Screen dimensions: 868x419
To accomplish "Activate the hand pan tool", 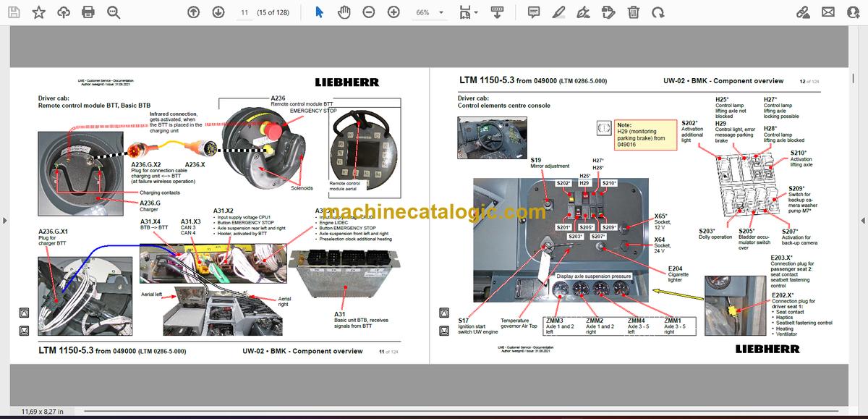I will coord(344,12).
